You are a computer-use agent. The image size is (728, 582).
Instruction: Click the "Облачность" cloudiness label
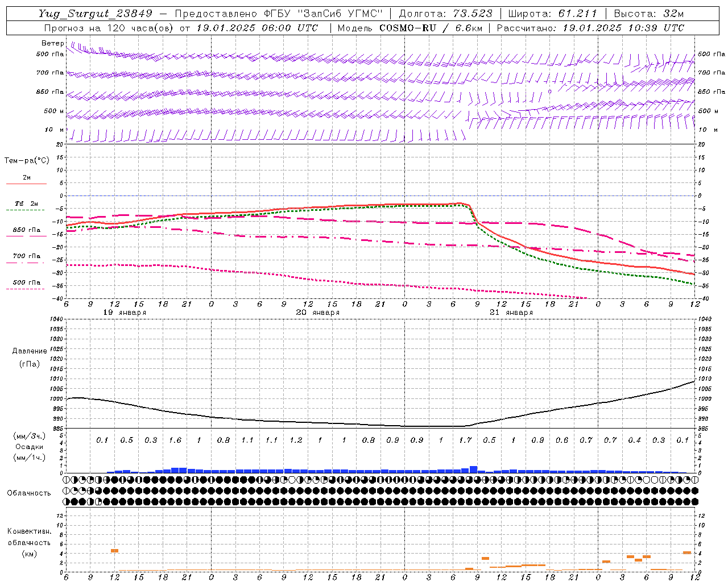[x=29, y=493]
